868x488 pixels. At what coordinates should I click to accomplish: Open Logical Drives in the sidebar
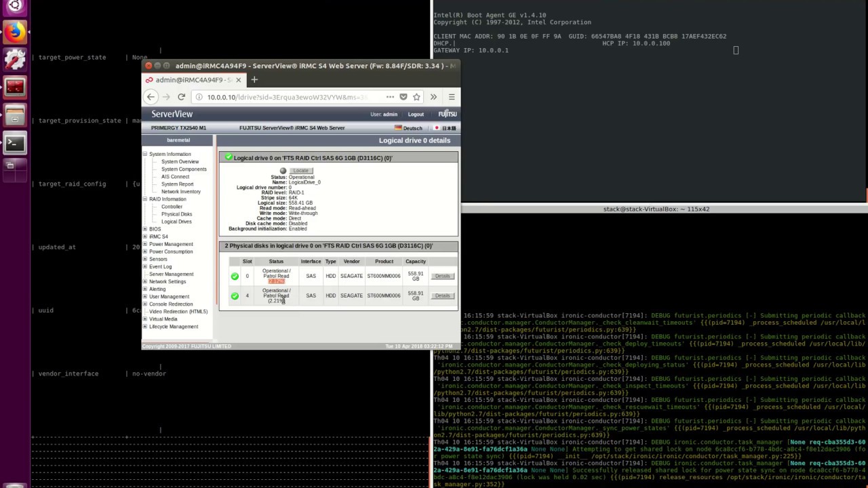tap(176, 222)
